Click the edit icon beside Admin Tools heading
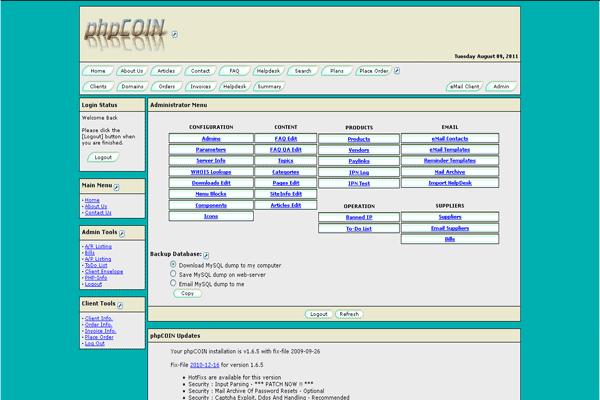 (122, 233)
